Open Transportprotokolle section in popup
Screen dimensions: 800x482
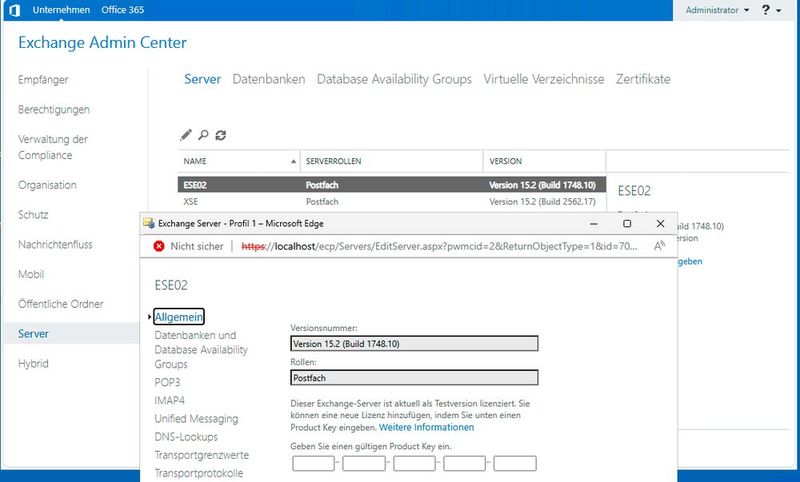[x=198, y=473]
